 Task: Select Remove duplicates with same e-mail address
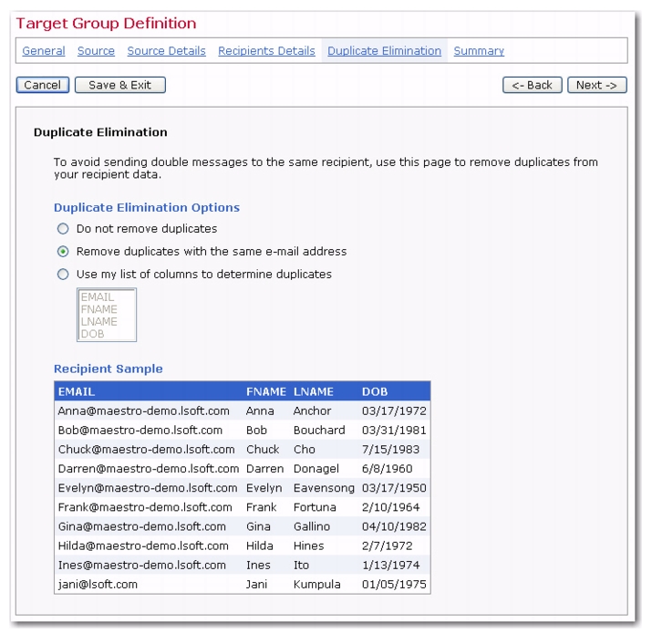click(x=63, y=251)
